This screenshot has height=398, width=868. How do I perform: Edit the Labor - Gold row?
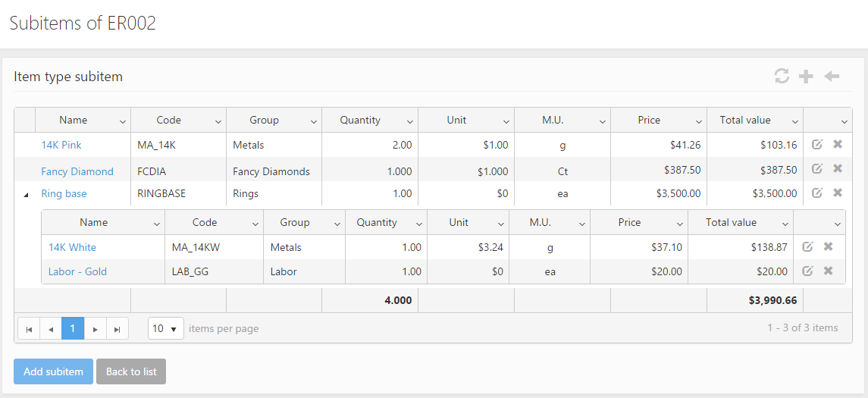pyautogui.click(x=807, y=271)
